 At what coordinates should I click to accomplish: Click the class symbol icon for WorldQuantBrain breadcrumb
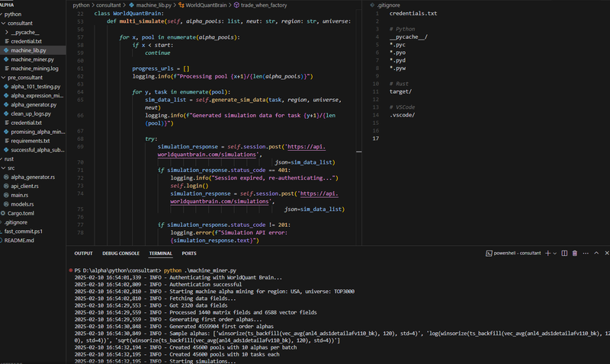[181, 5]
